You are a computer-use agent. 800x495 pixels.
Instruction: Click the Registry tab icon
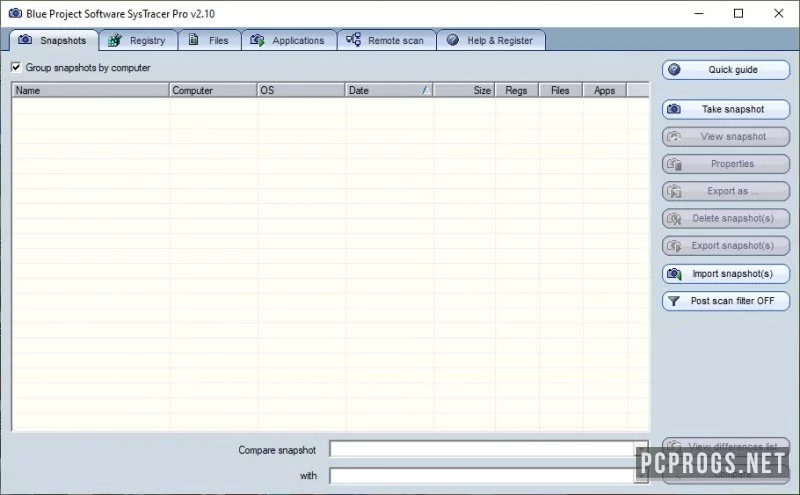[115, 40]
